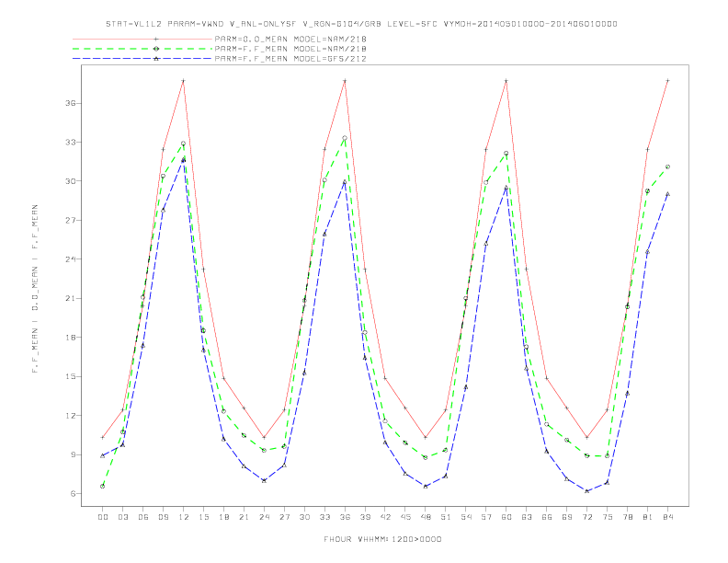This screenshot has width=728, height=563.
Task: Click forecast hour label 60 on horizontal axis
Action: (x=506, y=517)
